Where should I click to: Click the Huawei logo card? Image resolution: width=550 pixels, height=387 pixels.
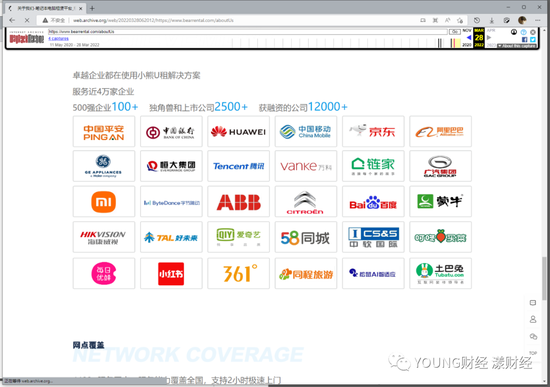click(239, 132)
